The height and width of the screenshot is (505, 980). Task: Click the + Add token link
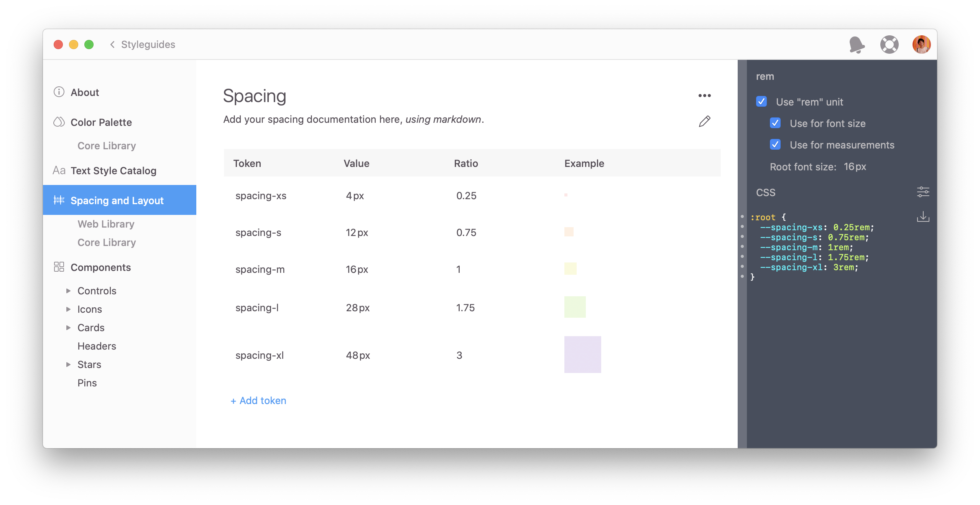click(258, 401)
